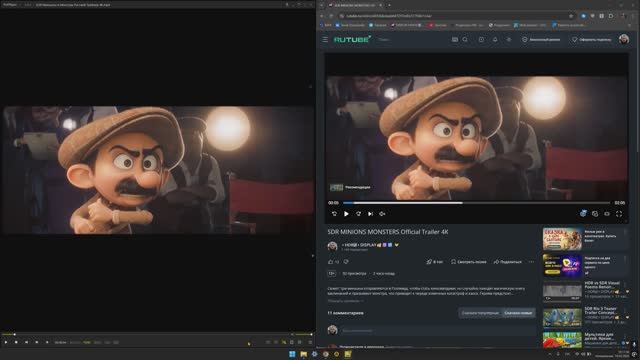
Task: Open the first ad thumbnail in the recommendations sidebar
Action: pyautogui.click(x=562, y=238)
